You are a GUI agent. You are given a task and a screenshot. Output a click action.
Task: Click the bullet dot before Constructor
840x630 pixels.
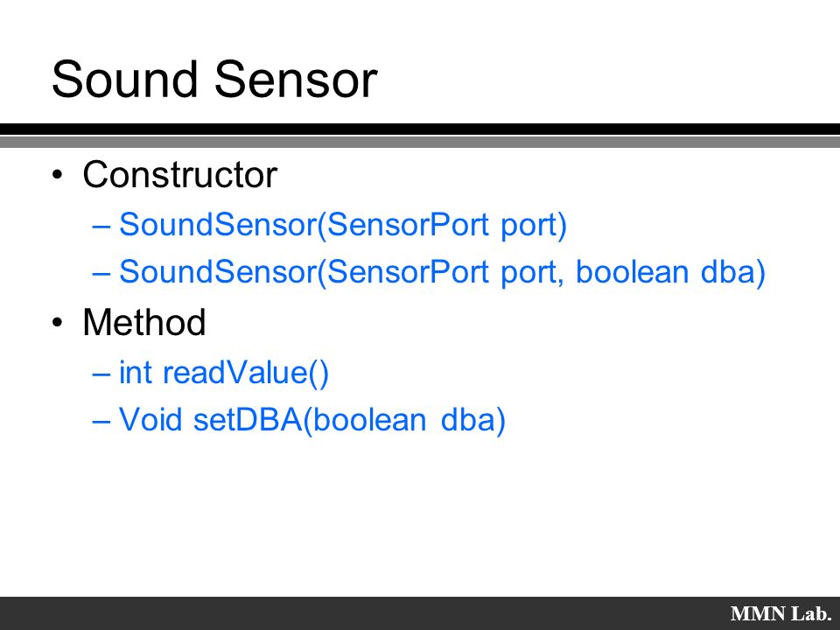point(58,175)
